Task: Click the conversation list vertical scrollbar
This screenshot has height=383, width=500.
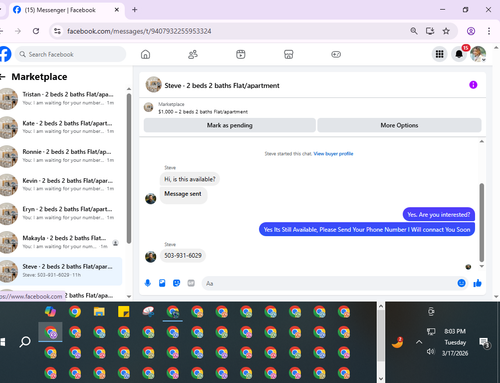Action: [x=129, y=168]
